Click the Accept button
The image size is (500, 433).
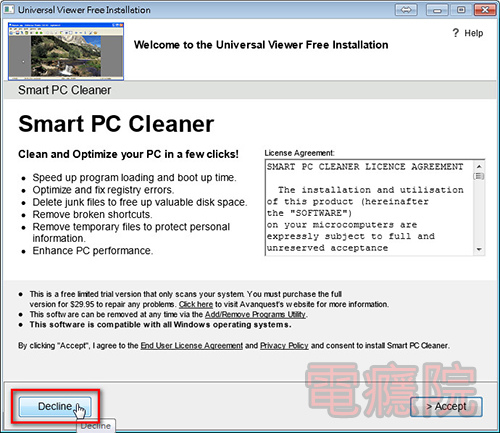[x=446, y=407]
